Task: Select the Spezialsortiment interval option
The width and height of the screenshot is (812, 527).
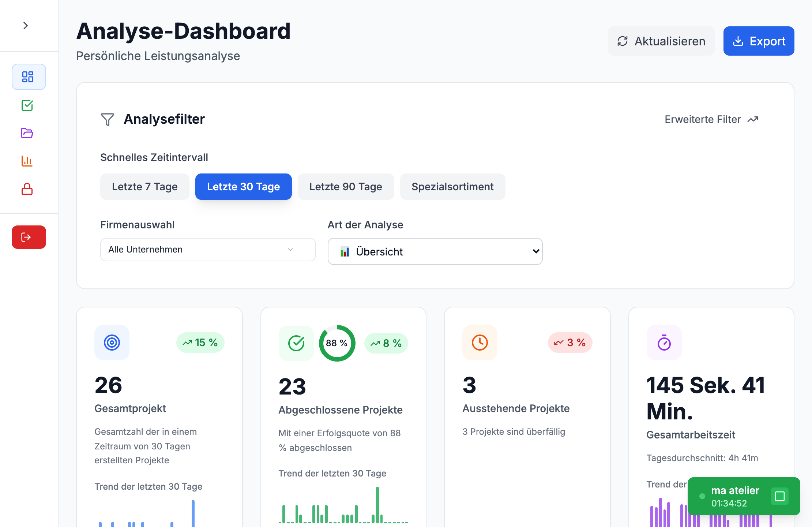Action: (x=452, y=187)
